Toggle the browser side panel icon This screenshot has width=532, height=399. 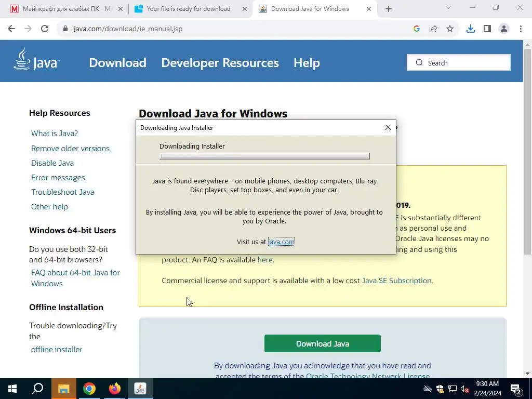pos(487,29)
